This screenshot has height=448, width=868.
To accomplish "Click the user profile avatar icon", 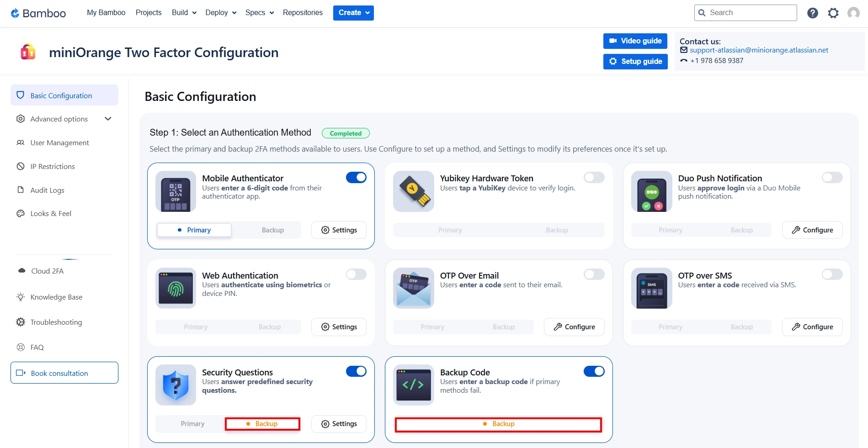I will [853, 13].
